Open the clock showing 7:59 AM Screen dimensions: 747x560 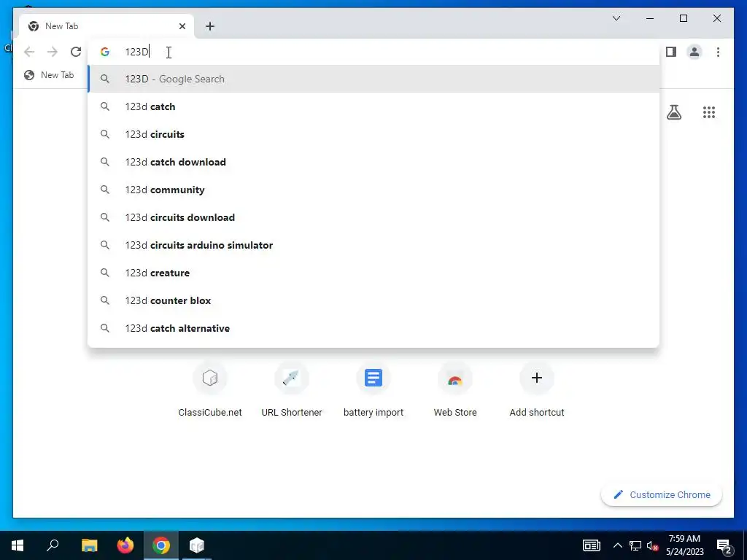[684, 545]
